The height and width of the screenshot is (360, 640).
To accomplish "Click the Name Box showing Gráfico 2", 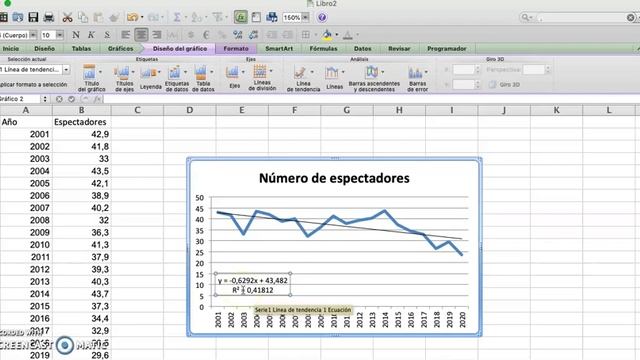I will (20, 99).
